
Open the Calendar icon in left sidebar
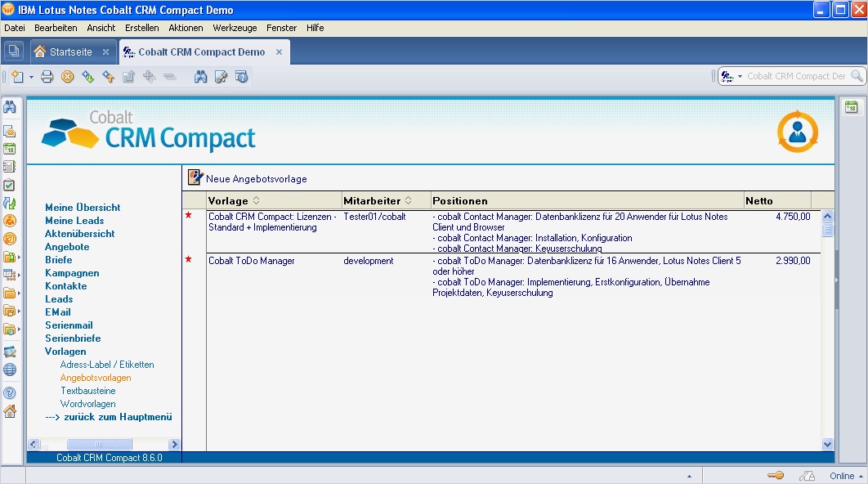point(10,149)
